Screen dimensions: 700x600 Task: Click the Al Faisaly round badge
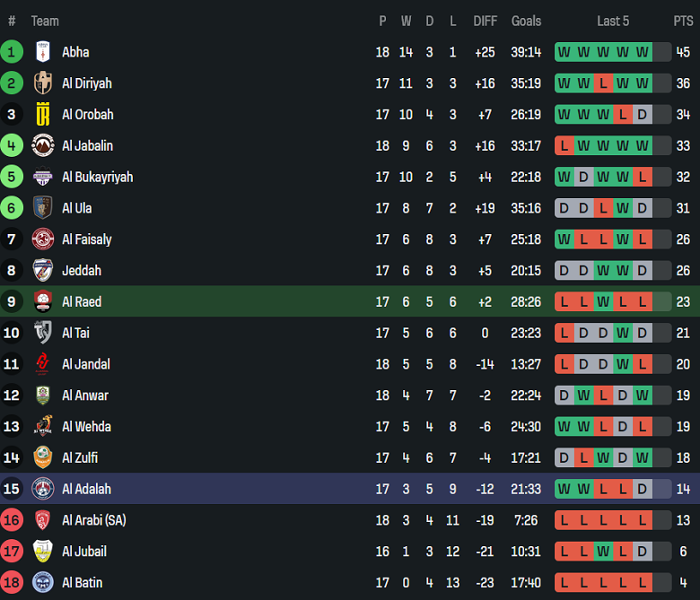[43, 239]
